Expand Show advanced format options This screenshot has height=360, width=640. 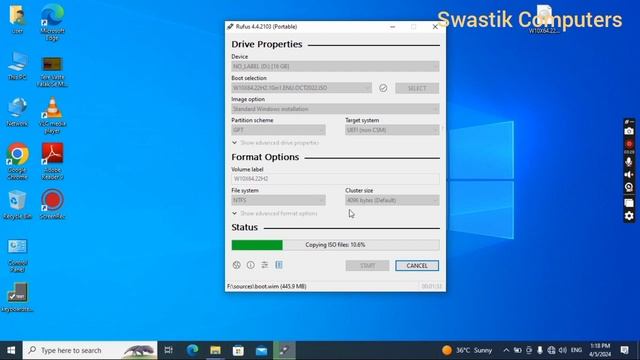pos(274,213)
